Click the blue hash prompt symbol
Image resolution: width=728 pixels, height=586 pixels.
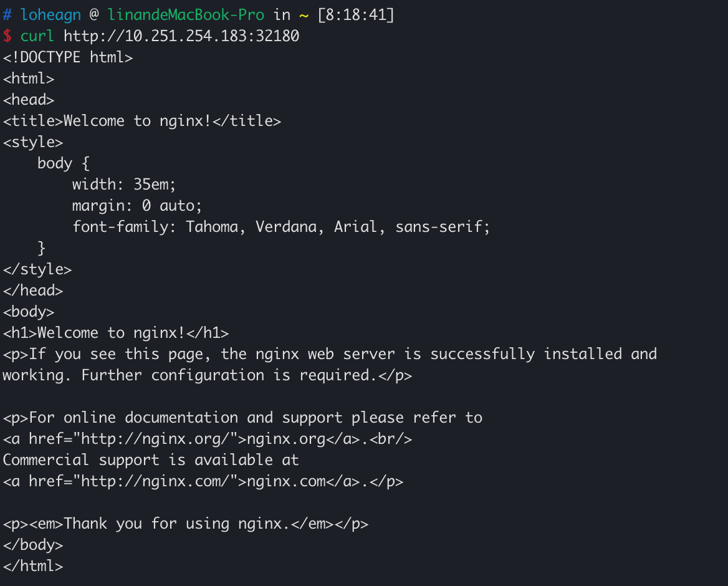pyautogui.click(x=7, y=15)
